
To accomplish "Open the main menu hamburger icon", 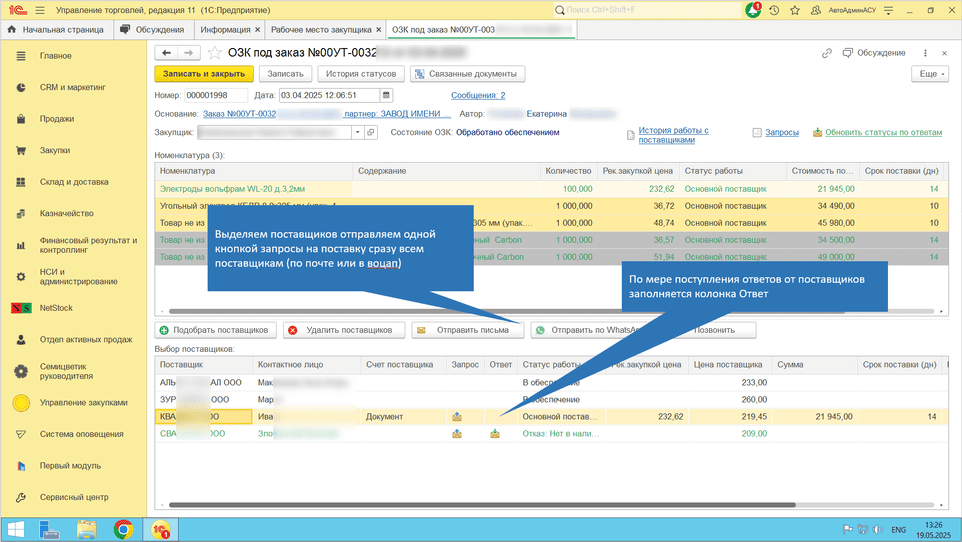I will (40, 10).
